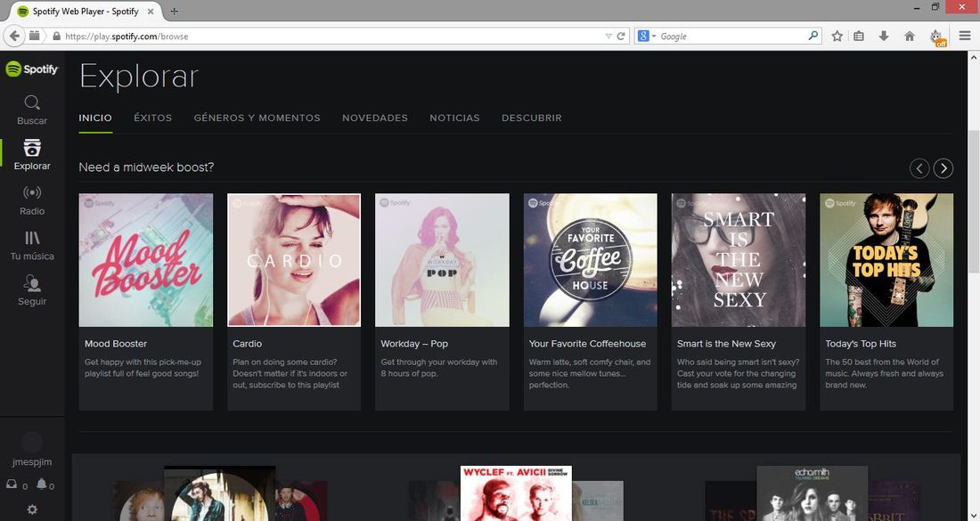Click the 'Need a midweek boost?' heading
The height and width of the screenshot is (521, 980).
click(146, 167)
